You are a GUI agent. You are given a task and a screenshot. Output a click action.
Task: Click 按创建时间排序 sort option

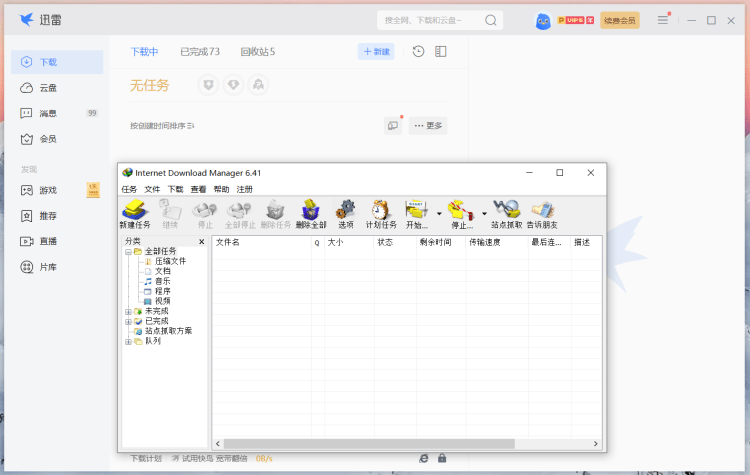coord(162,126)
